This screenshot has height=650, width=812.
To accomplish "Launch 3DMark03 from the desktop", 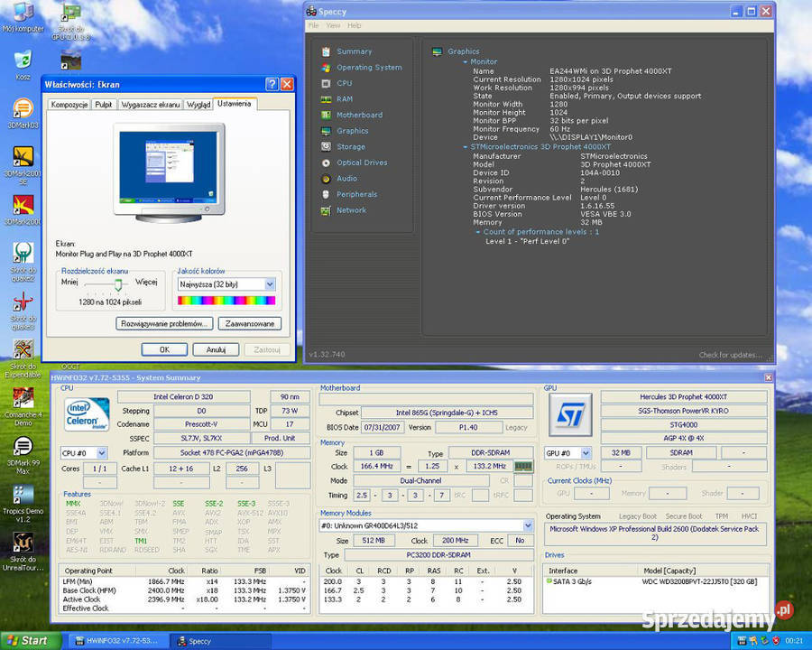I will point(20,108).
